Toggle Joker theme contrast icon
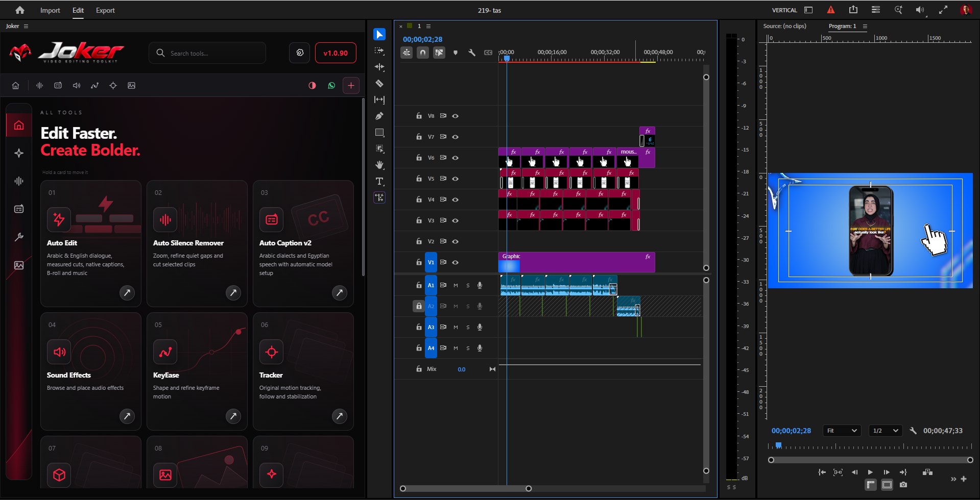The height and width of the screenshot is (500, 980). tap(313, 86)
